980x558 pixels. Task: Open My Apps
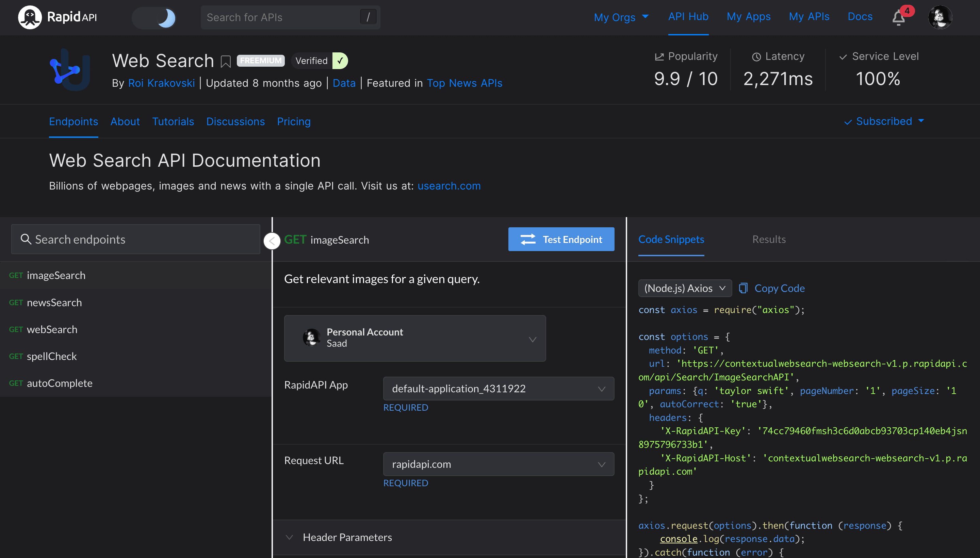(749, 16)
